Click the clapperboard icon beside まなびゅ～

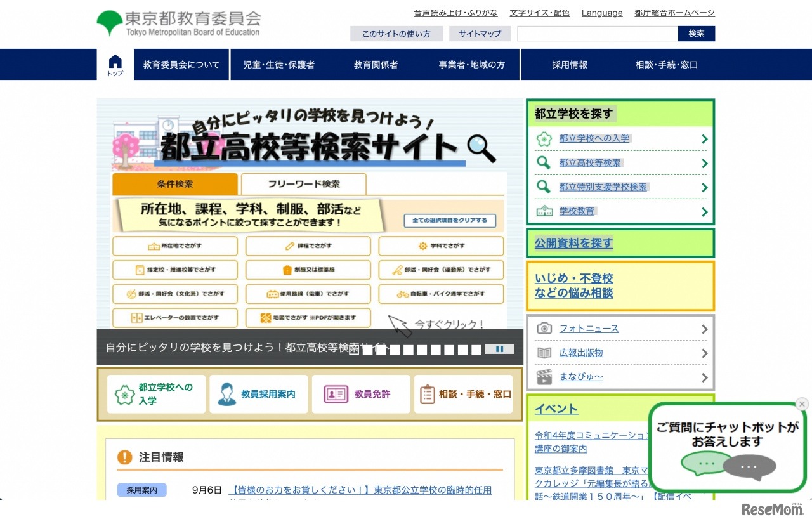pos(544,377)
